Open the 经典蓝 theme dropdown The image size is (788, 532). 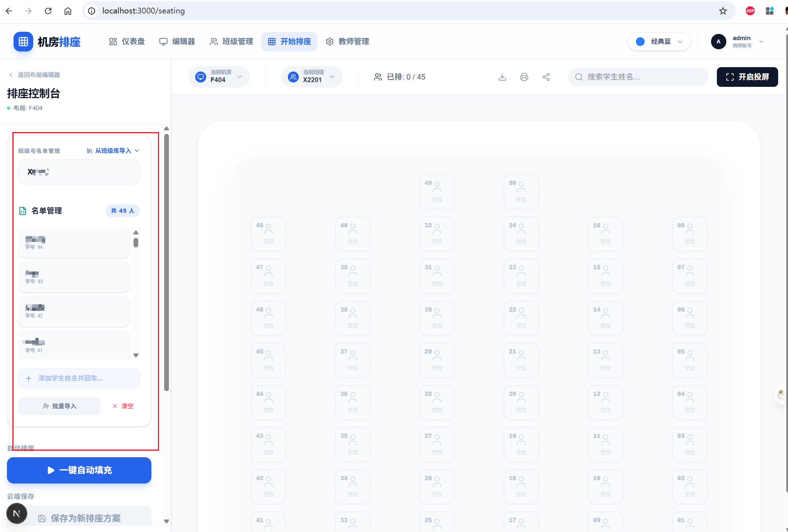tap(659, 42)
